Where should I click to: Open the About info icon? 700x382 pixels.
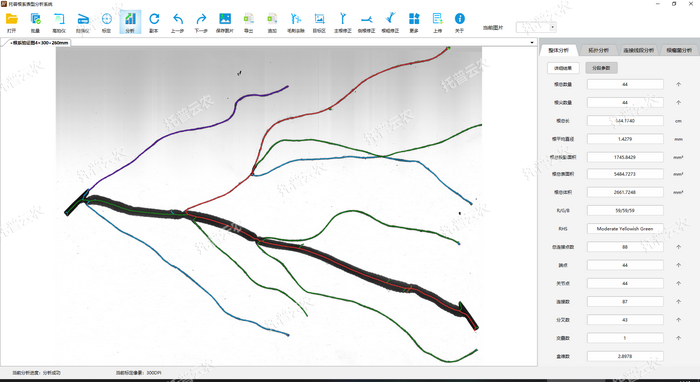click(x=459, y=22)
